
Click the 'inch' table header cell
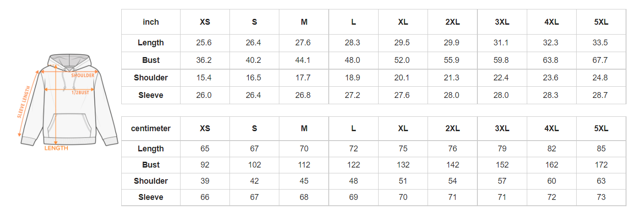(x=151, y=22)
